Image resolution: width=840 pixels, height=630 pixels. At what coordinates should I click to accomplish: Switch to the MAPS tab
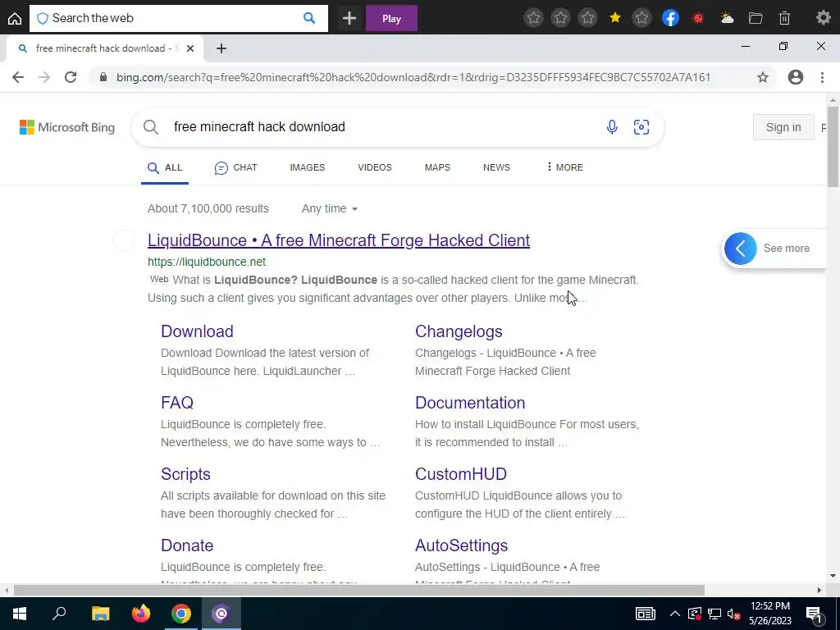[x=437, y=167]
